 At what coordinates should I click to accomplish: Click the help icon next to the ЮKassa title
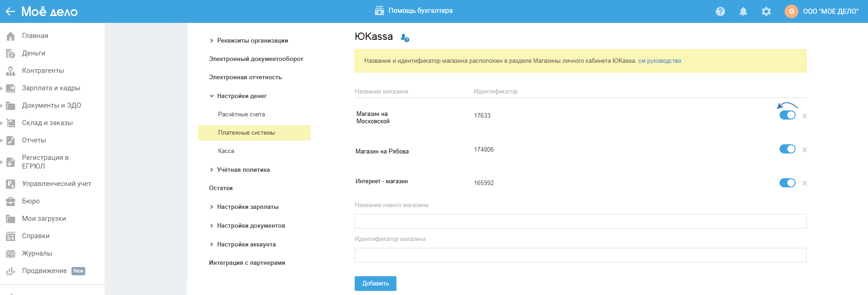tap(405, 38)
